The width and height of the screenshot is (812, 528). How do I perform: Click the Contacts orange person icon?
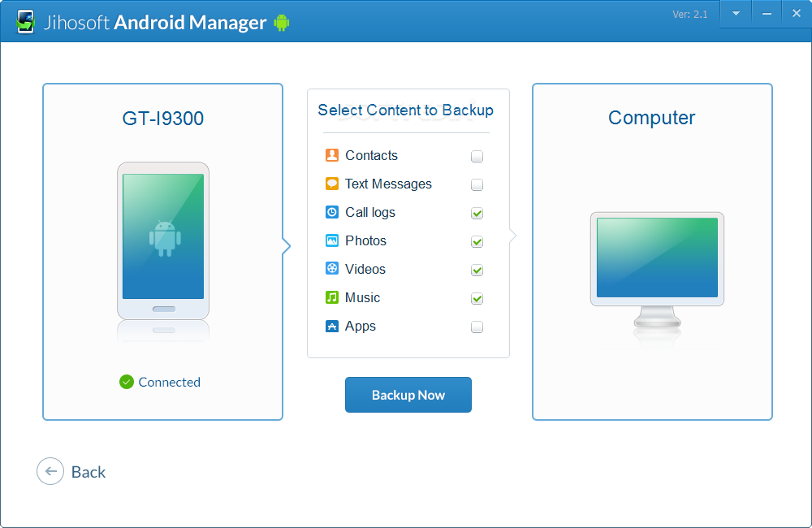332,155
